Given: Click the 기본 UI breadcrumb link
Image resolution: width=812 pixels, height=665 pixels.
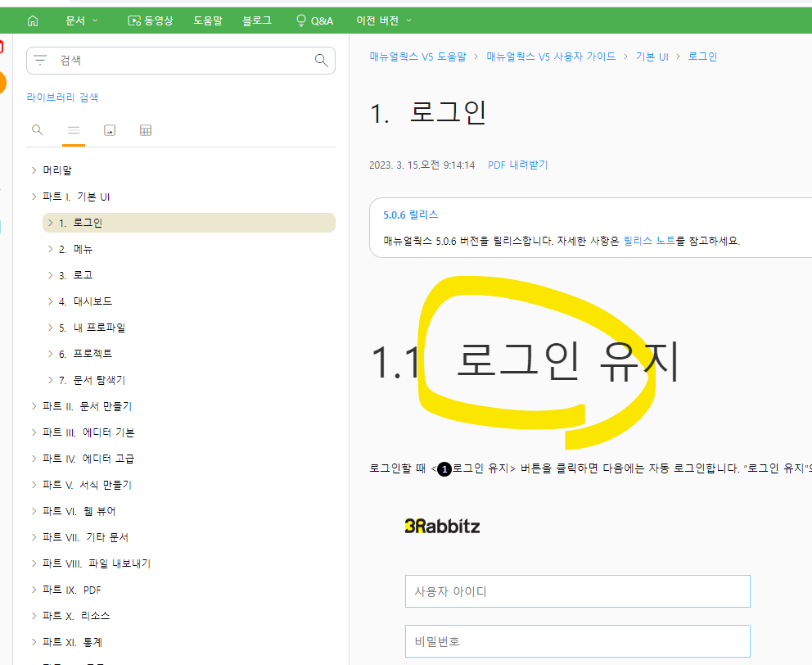Looking at the screenshot, I should pos(652,57).
